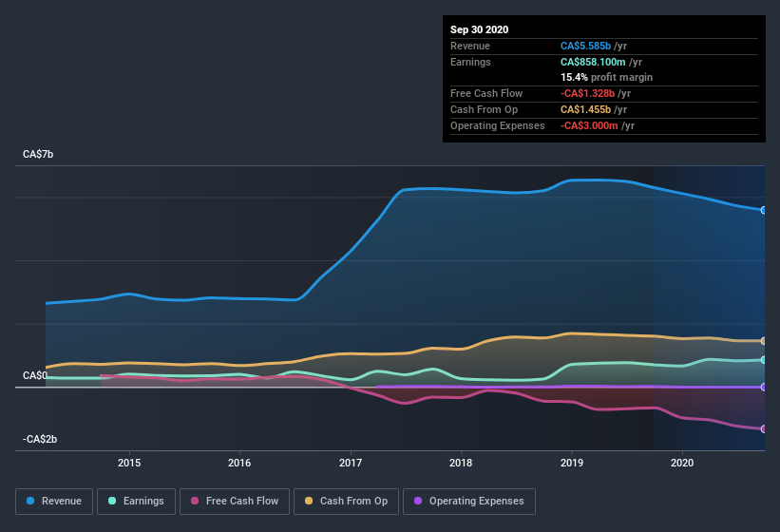Click the -CA$1.328b free cash flow value
This screenshot has width=780, height=532.
coord(587,93)
